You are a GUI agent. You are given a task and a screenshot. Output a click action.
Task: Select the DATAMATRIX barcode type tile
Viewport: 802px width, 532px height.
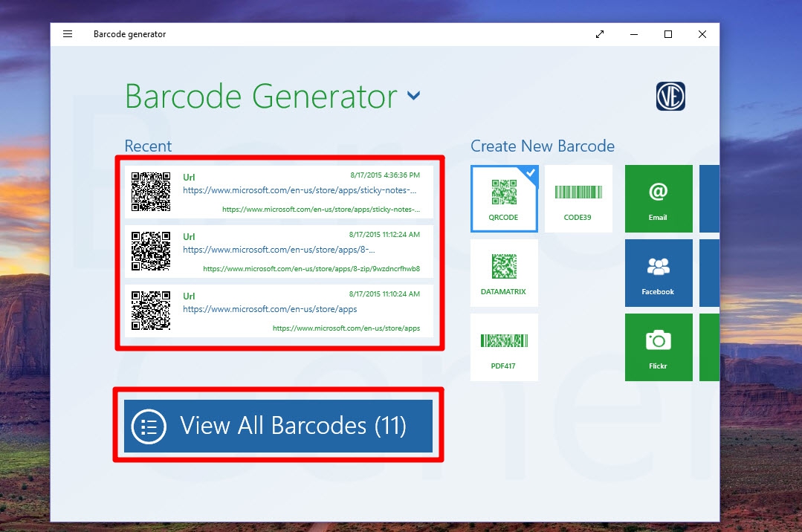[x=504, y=273]
